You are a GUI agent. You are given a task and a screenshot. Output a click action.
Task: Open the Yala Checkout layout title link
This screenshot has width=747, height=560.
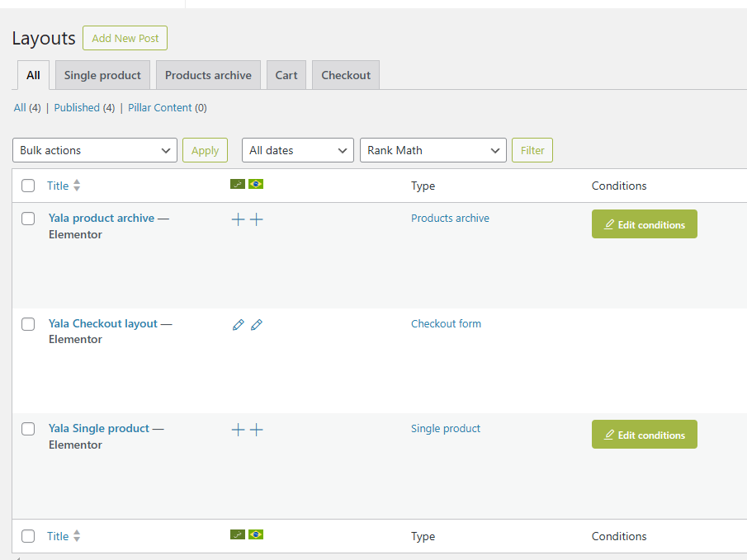coord(102,323)
